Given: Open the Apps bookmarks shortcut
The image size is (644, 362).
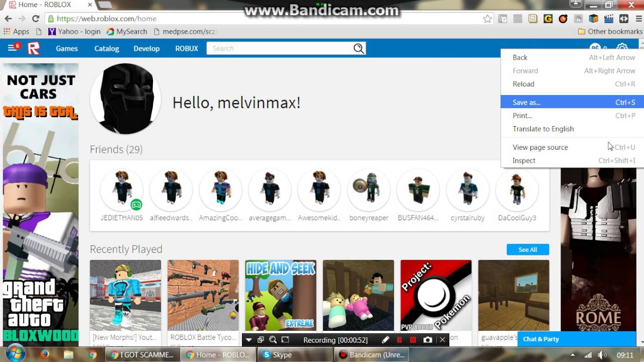Looking at the screenshot, I should tap(16, 31).
